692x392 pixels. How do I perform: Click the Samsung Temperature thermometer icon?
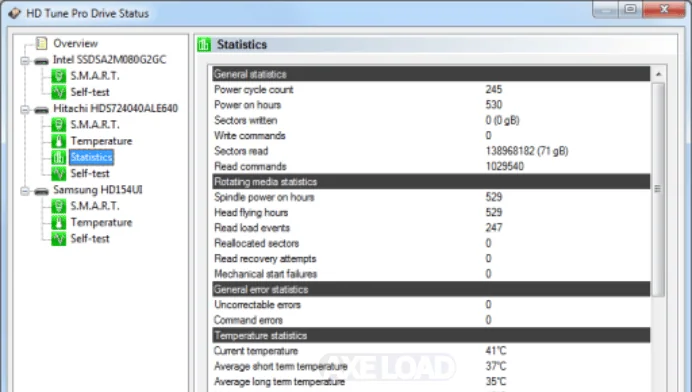[58, 222]
